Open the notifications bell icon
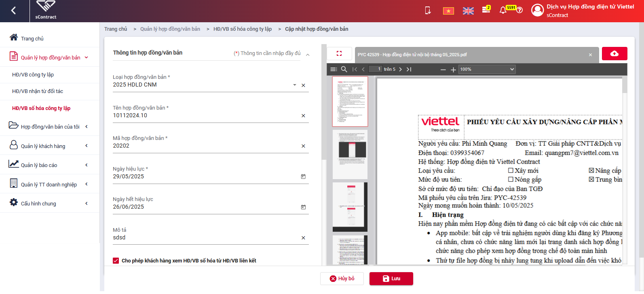Viewport: 644px width, 294px height. coord(503,11)
